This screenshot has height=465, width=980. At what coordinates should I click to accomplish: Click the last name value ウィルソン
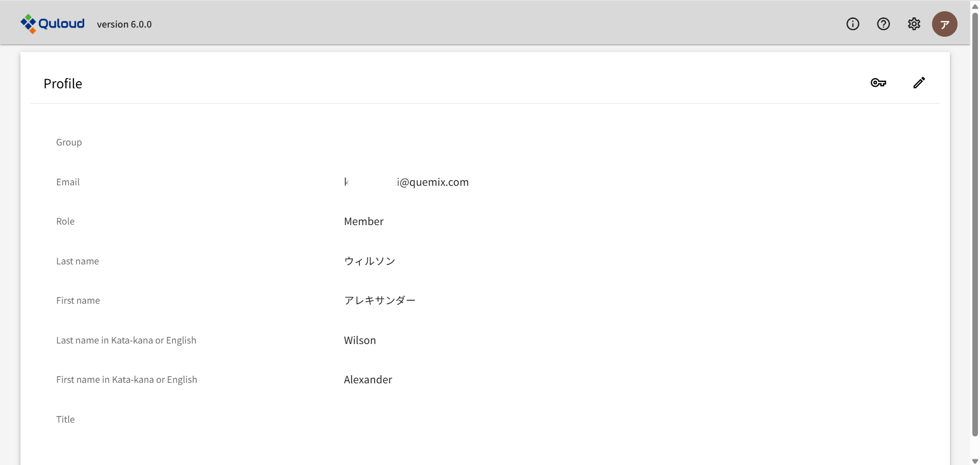370,261
